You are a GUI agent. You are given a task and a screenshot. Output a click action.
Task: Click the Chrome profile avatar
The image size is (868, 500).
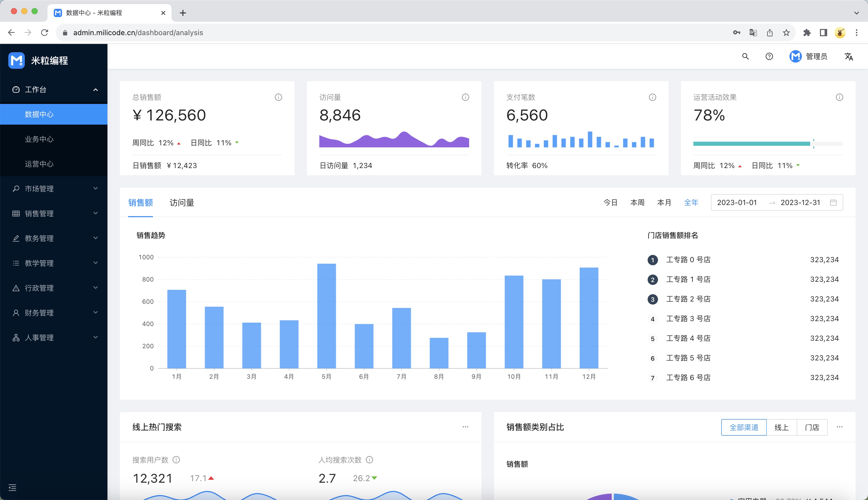click(x=840, y=33)
